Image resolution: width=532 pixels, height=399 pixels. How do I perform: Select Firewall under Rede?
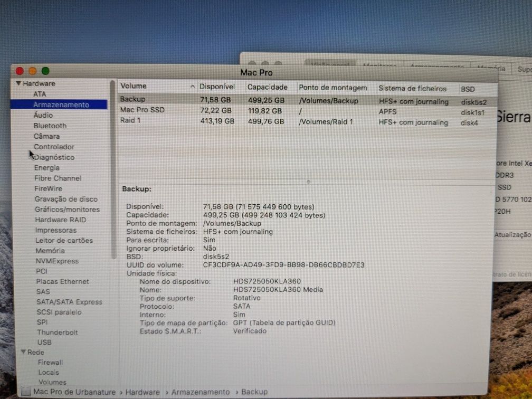click(x=50, y=362)
